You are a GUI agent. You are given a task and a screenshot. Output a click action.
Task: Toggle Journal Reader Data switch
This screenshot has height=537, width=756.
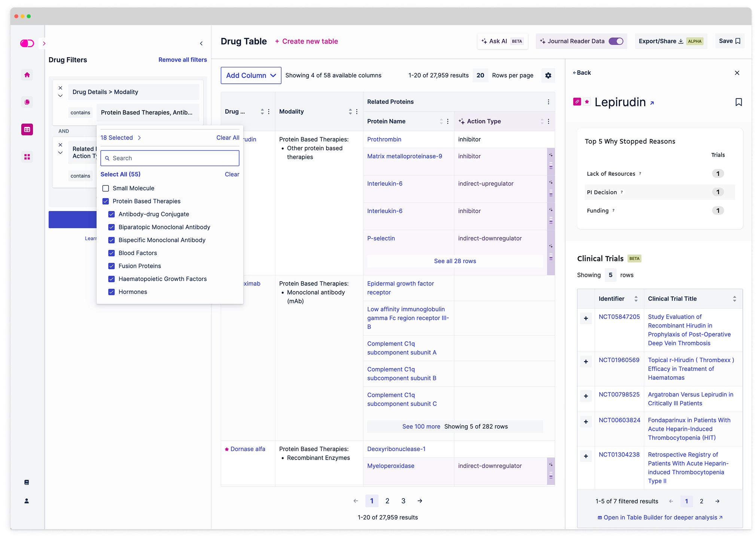pos(616,41)
